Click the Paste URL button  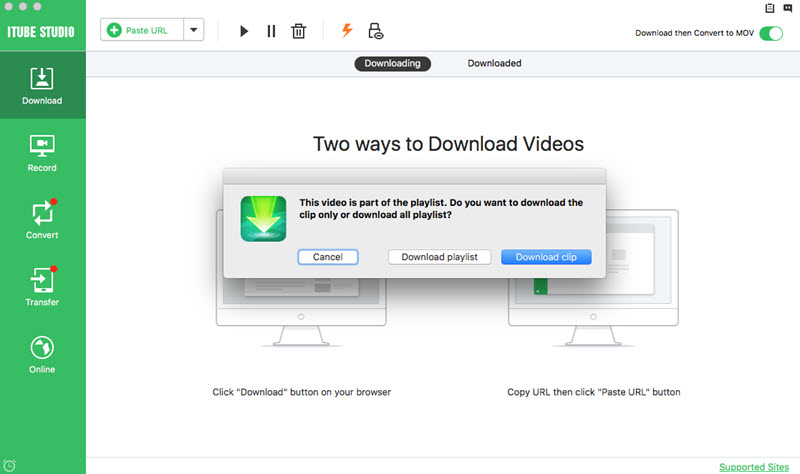point(142,30)
